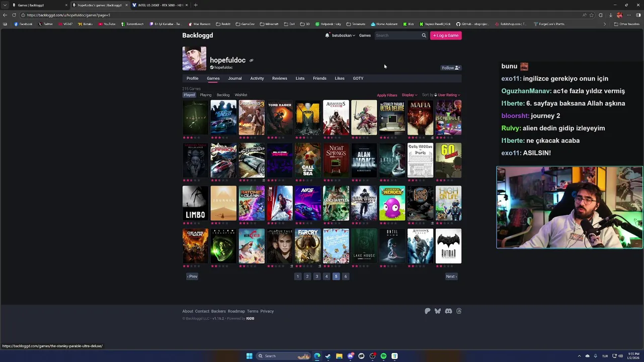Click the notification bell icon
Viewport: 644px width, 362px height.
tap(327, 35)
